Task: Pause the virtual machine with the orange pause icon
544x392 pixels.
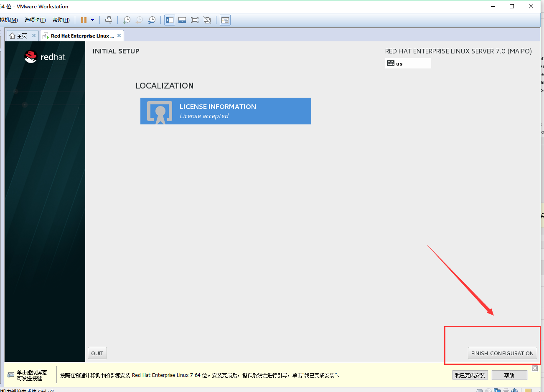Action: click(x=84, y=20)
